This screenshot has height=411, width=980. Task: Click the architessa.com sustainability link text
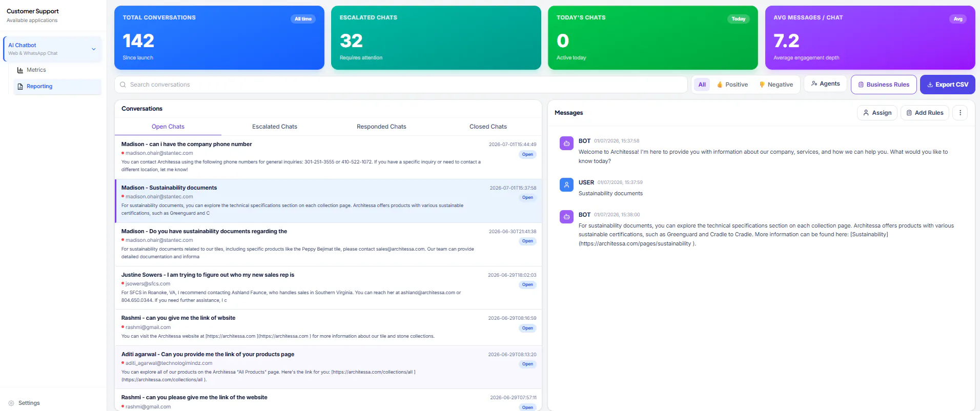(x=636, y=244)
